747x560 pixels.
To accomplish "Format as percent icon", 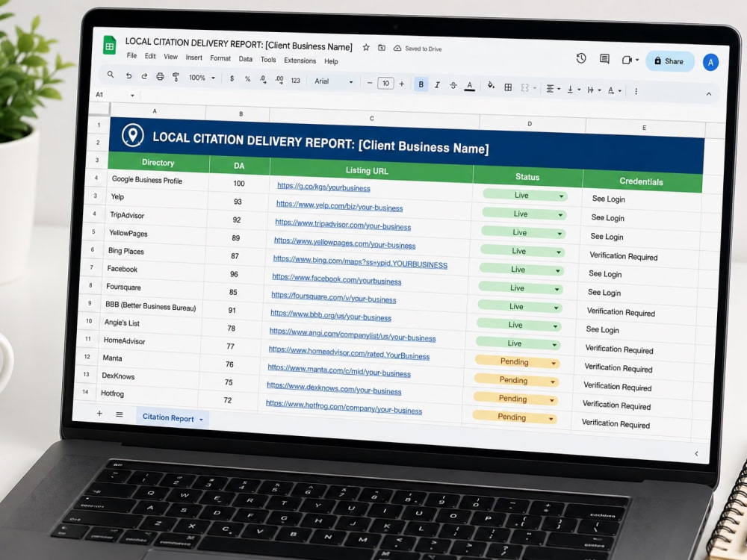I will point(247,79).
